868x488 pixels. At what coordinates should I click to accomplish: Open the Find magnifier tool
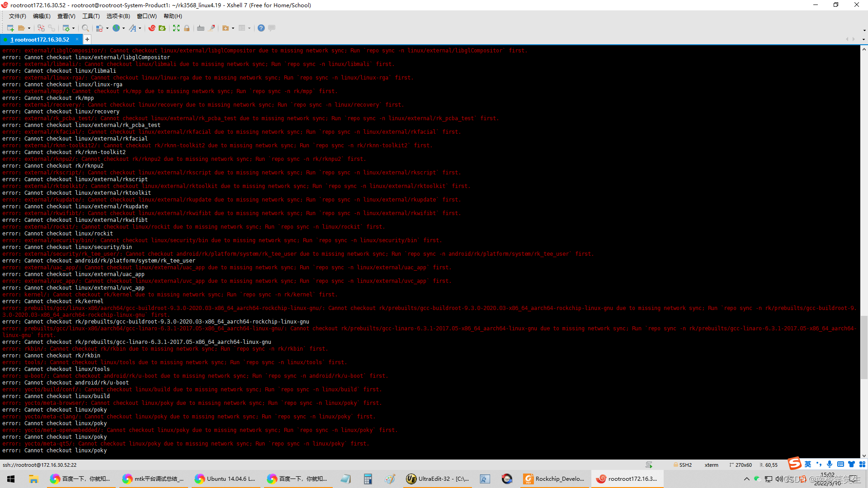[85, 28]
